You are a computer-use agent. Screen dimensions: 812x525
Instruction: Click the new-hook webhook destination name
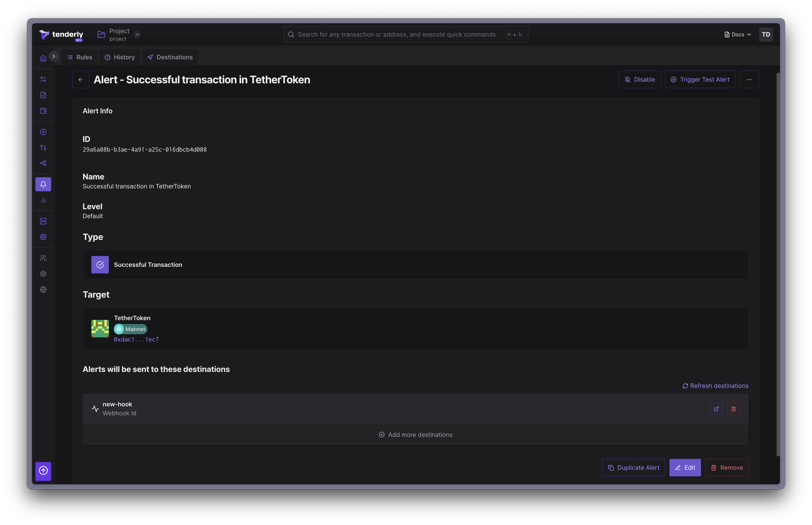117,404
